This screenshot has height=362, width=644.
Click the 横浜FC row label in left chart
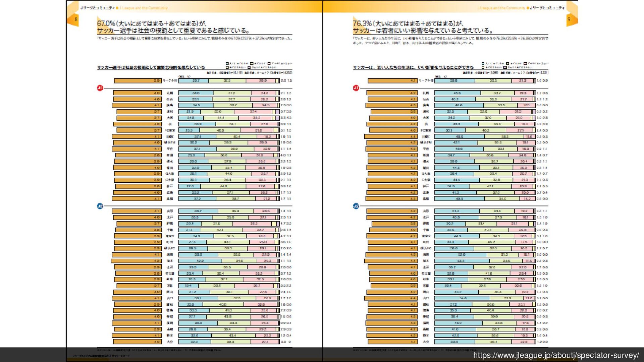point(170,248)
